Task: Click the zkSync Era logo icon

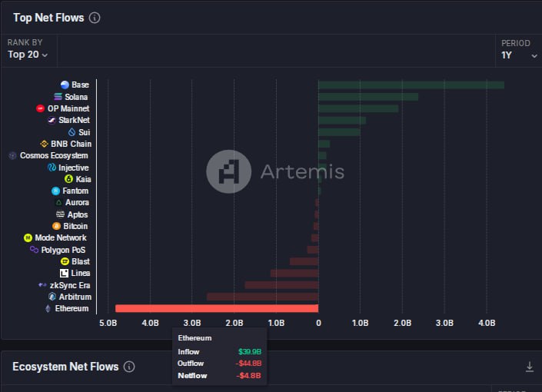Action: [42, 285]
